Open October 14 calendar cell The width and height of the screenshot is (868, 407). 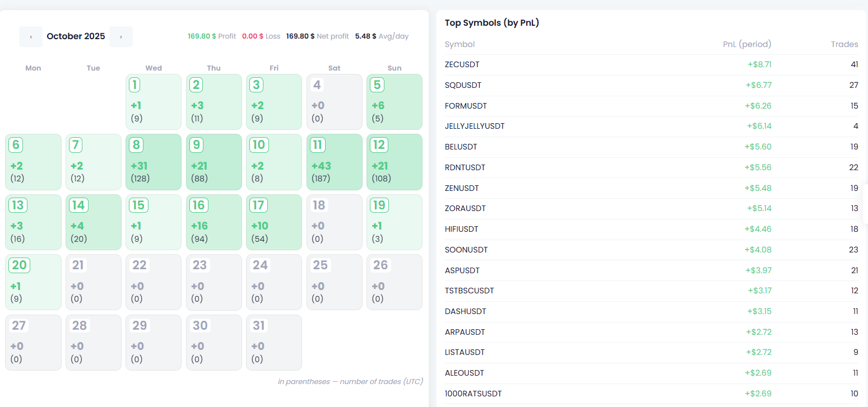93,222
